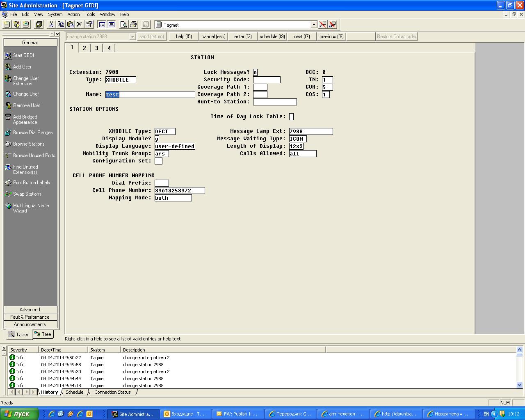Image resolution: width=525 pixels, height=420 pixels.
Task: Switch to station page tab 4
Action: pyautogui.click(x=109, y=48)
